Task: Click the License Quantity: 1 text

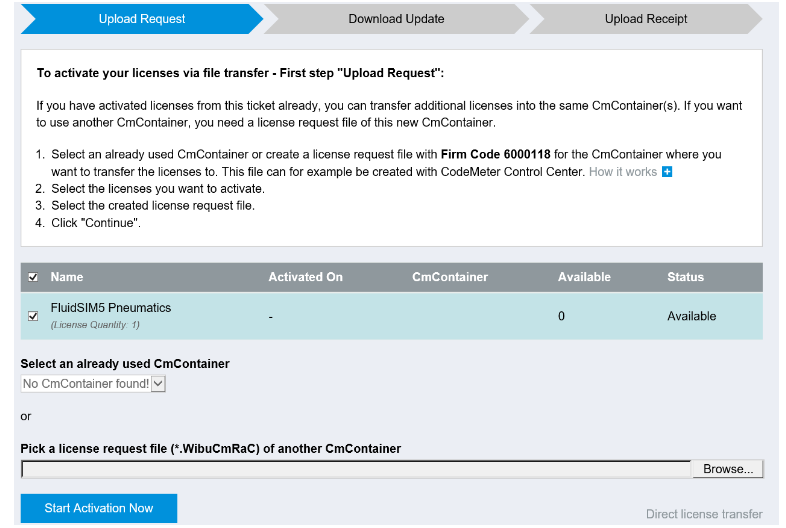Action: (95, 325)
